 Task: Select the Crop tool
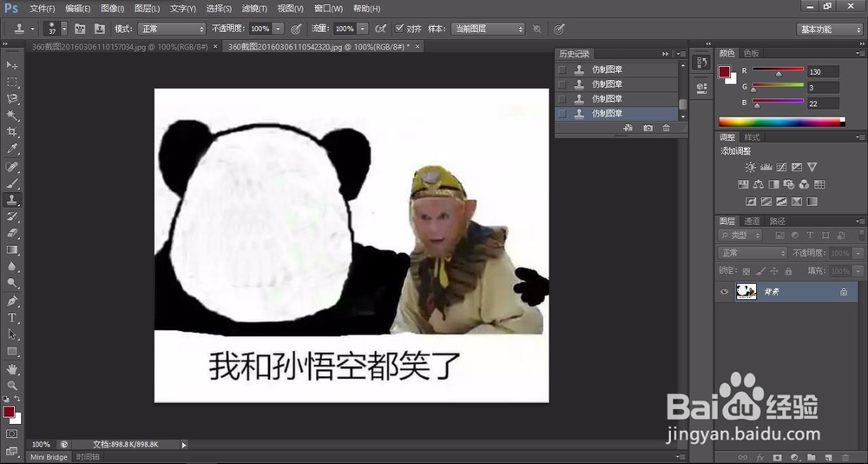click(x=12, y=132)
